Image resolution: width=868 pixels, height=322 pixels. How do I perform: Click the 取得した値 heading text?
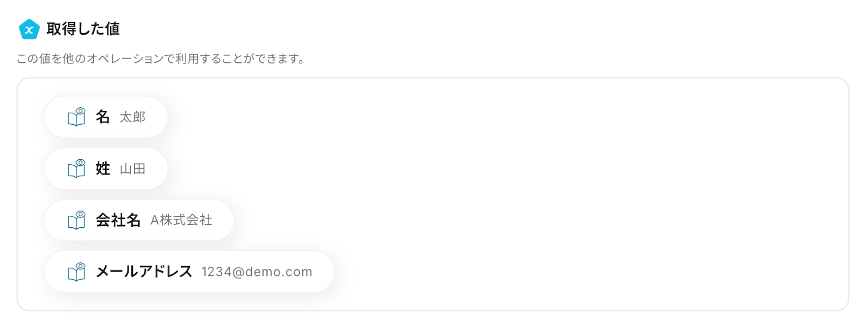click(83, 29)
